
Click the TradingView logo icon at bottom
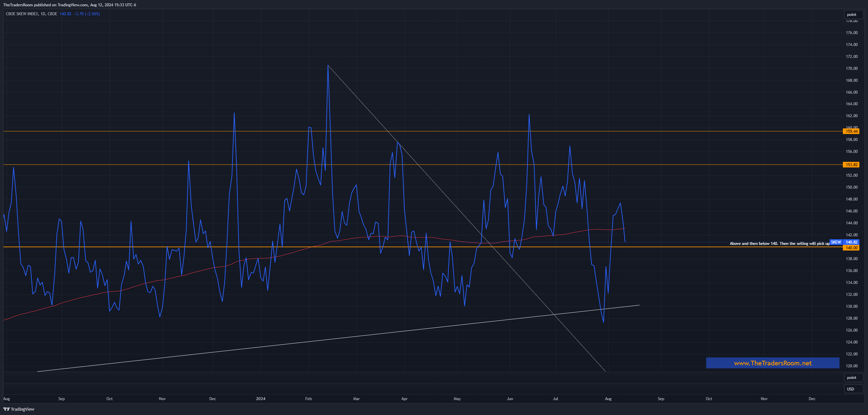(6, 409)
